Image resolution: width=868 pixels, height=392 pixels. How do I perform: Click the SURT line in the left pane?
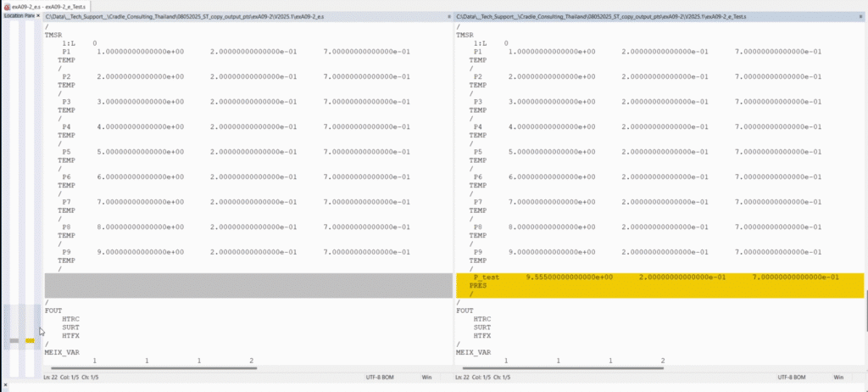point(71,328)
